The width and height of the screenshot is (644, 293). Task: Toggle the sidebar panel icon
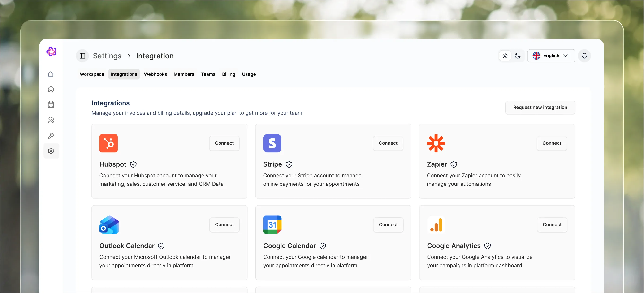[x=82, y=56]
